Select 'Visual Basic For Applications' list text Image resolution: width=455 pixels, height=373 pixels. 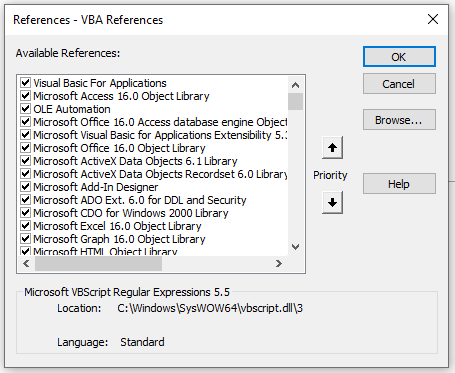(100, 83)
